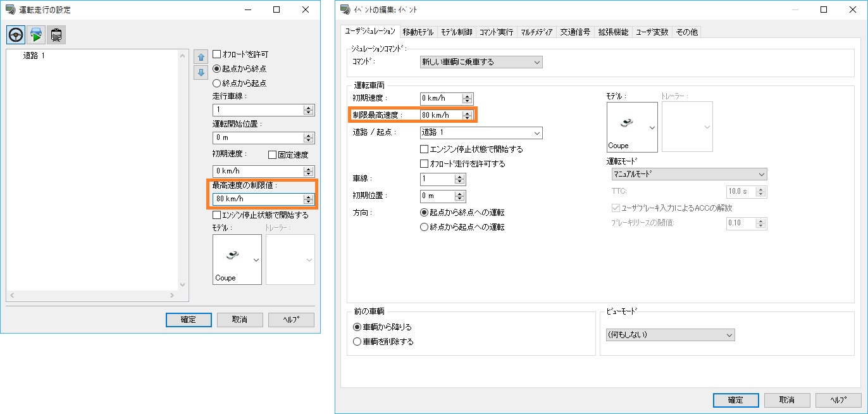This screenshot has height=414, width=868.
Task: Click the road list horizontal scrollbar
Action: coord(92,296)
